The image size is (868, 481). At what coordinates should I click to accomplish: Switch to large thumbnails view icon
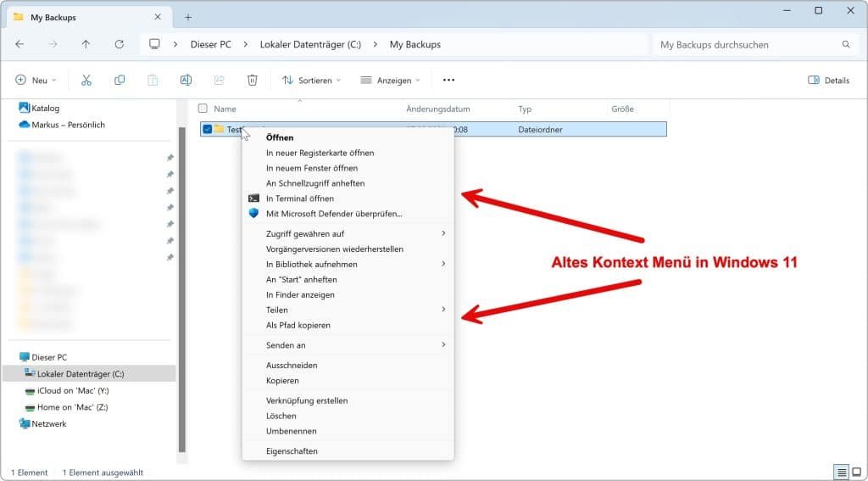[x=856, y=473]
